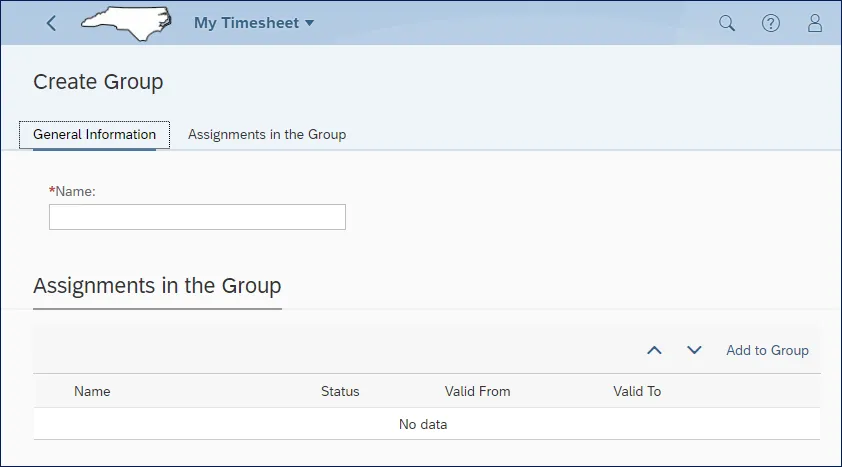The width and height of the screenshot is (842, 467).
Task: Click the Add to Group button
Action: pos(767,350)
